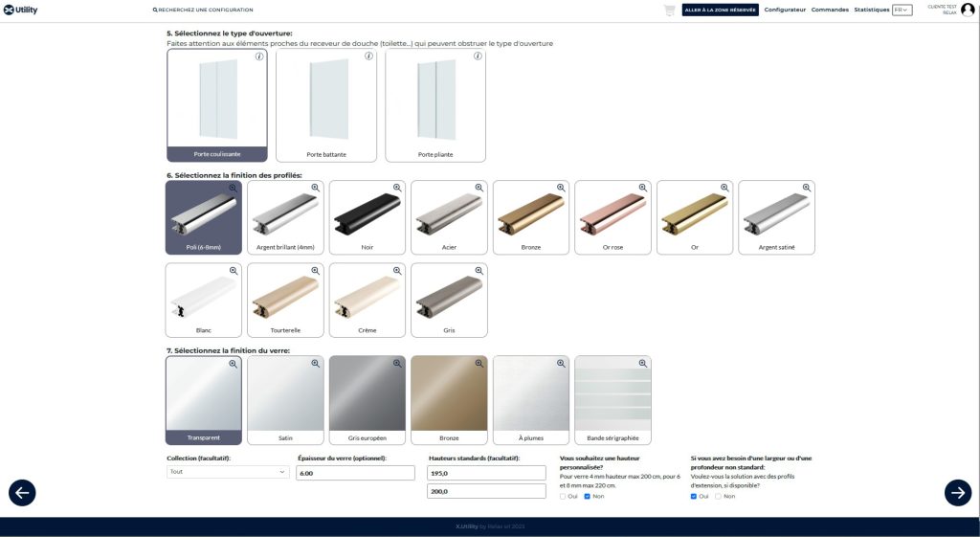This screenshot has width=980, height=537.
Task: Open the FR language selector
Action: [902, 10]
